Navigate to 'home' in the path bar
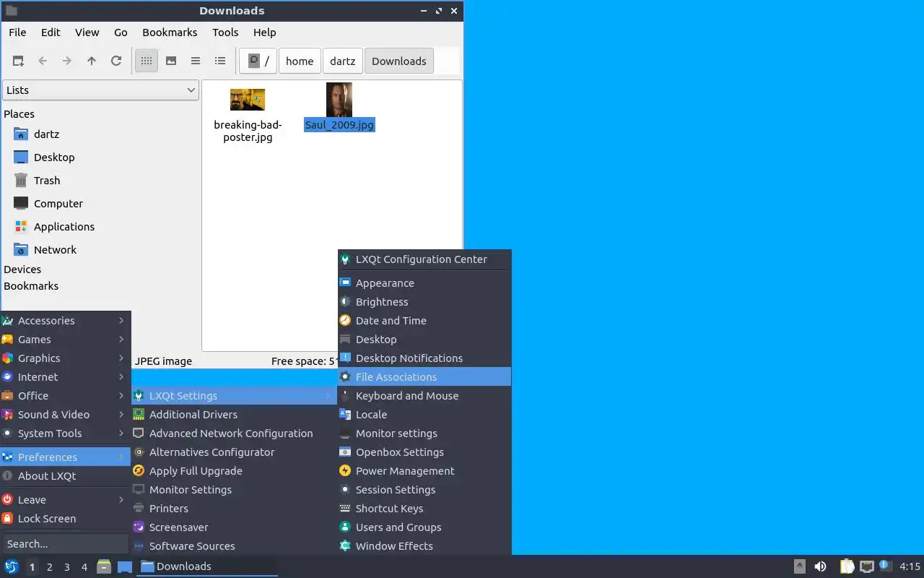This screenshot has width=924, height=578. [x=300, y=61]
